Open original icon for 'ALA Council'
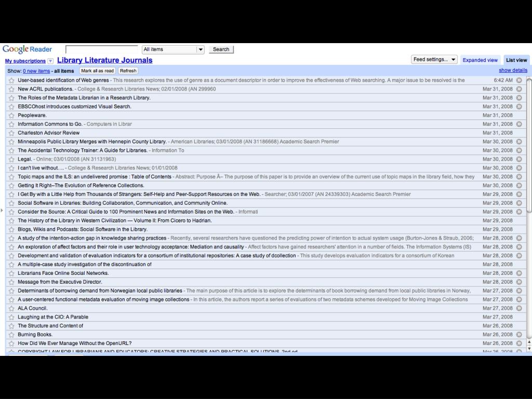 click(x=519, y=309)
